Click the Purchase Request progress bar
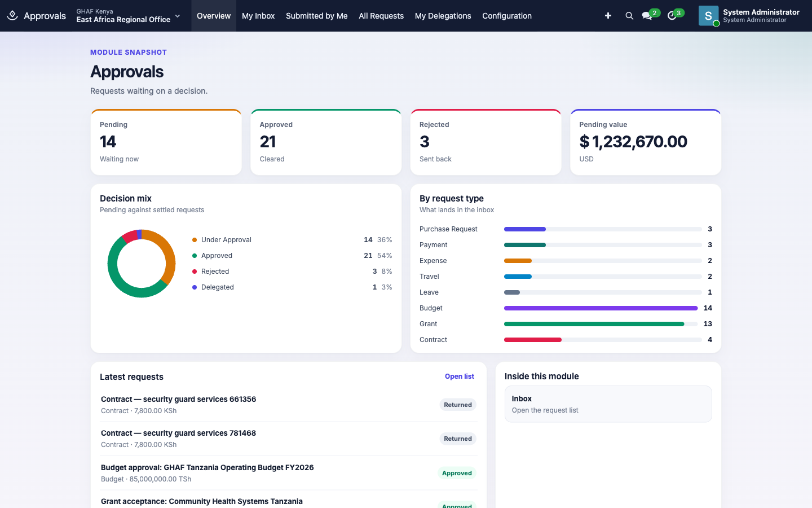812x508 pixels. 603,229
